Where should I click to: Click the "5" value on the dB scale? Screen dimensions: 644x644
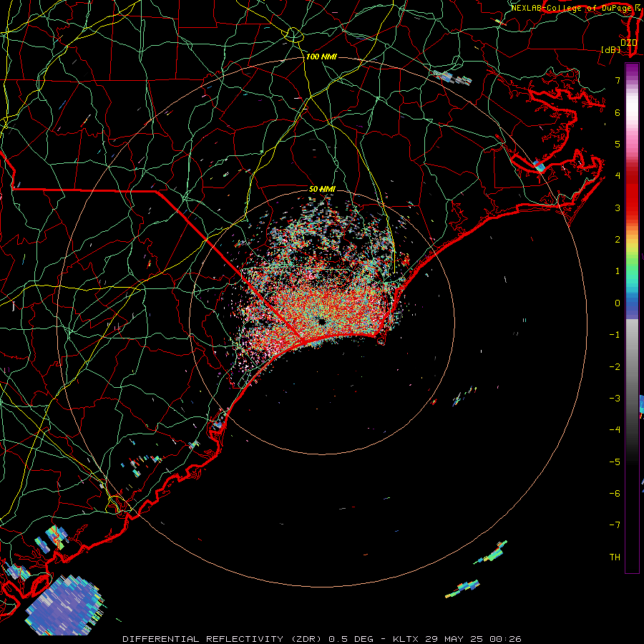tap(618, 144)
